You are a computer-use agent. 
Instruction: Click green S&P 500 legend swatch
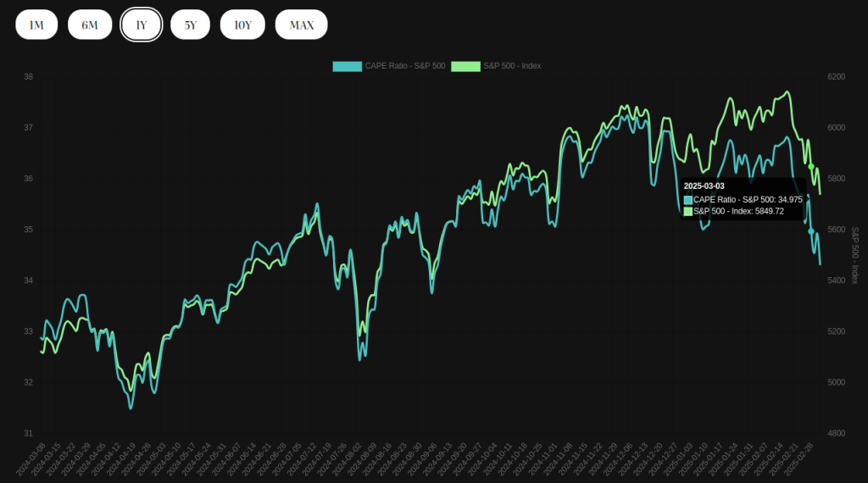tap(465, 66)
